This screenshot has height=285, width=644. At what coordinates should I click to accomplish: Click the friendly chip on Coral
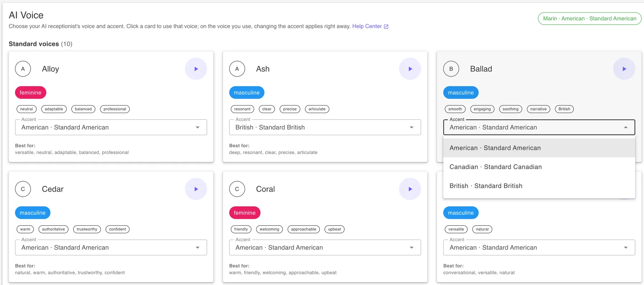tap(241, 229)
